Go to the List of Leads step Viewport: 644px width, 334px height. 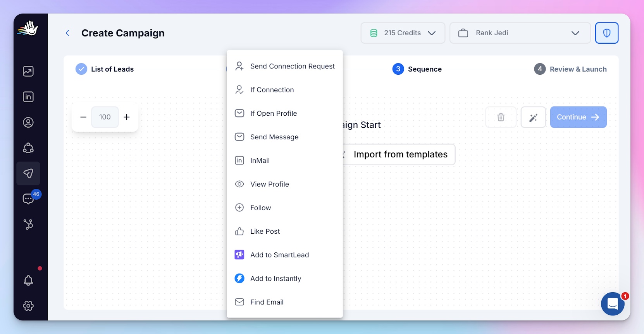click(105, 69)
